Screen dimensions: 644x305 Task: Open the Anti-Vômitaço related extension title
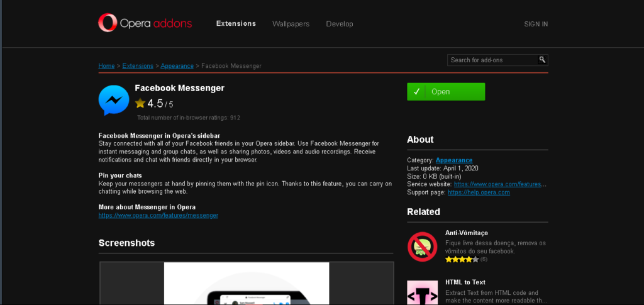click(467, 233)
